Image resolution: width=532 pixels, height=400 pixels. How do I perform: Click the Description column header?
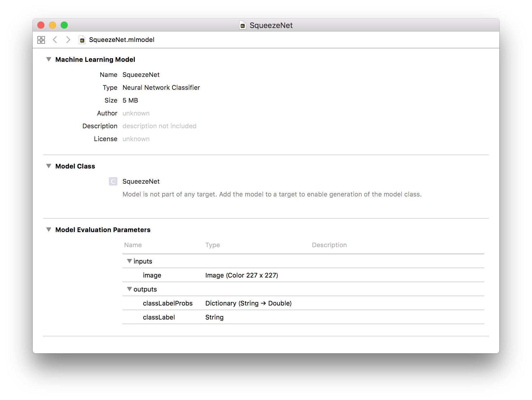329,245
